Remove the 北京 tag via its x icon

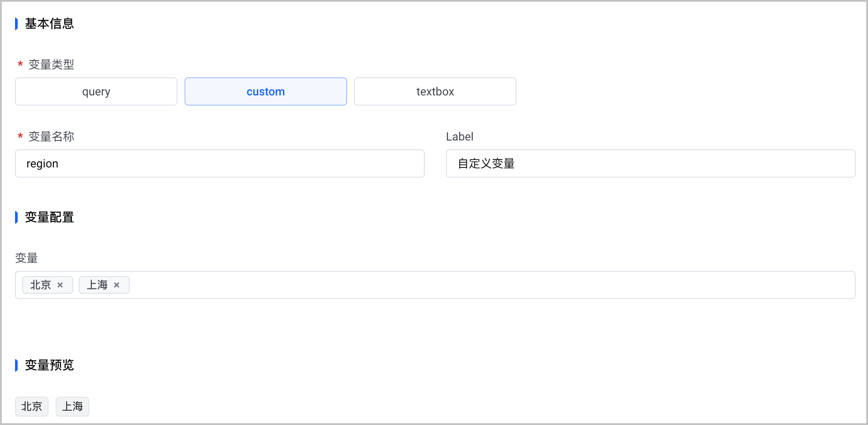[60, 285]
